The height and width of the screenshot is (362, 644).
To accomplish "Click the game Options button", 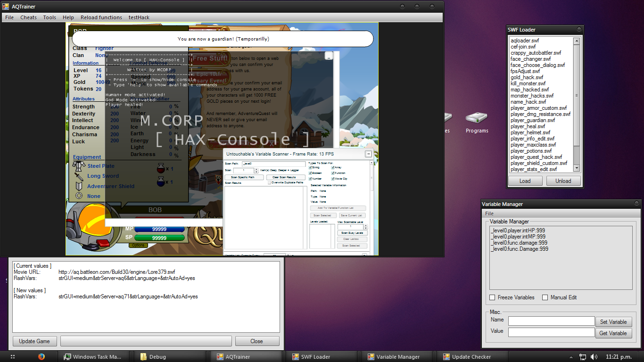I will point(138,245).
